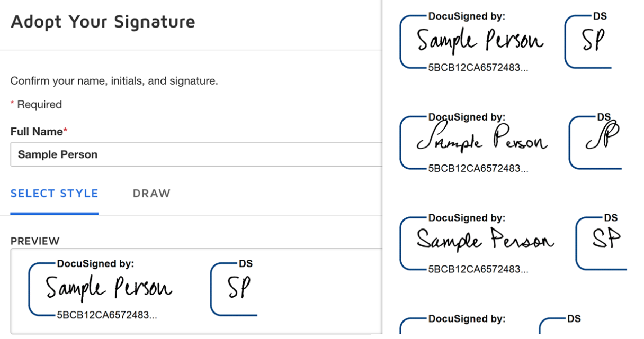Select the second cursive signature style
Viewport: 644px width, 339px height.
482,140
